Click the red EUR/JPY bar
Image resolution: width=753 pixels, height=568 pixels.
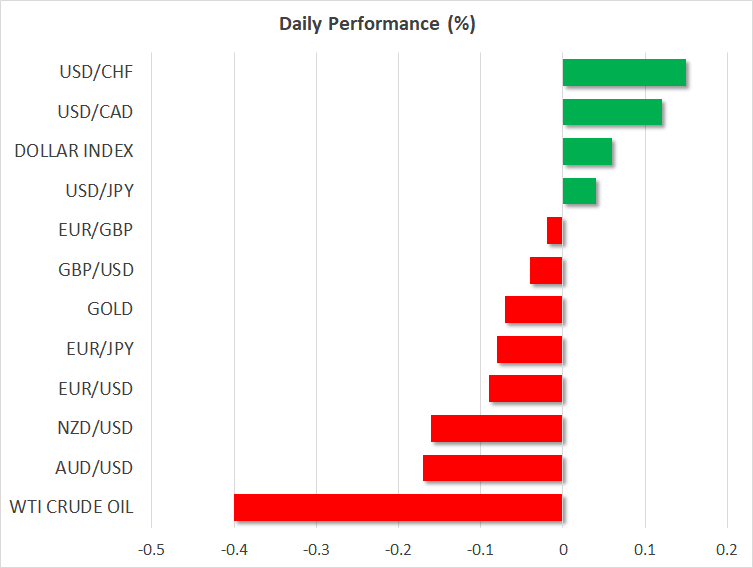(530, 349)
